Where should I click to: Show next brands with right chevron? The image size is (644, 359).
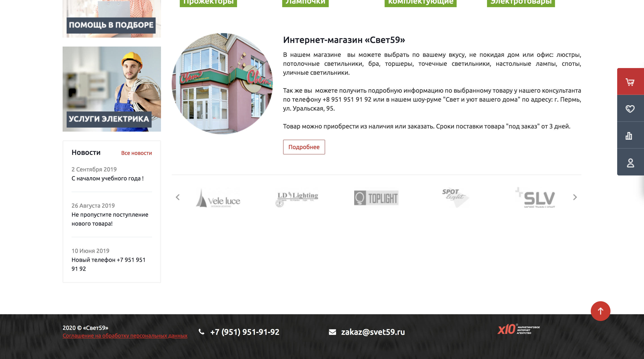575,197
